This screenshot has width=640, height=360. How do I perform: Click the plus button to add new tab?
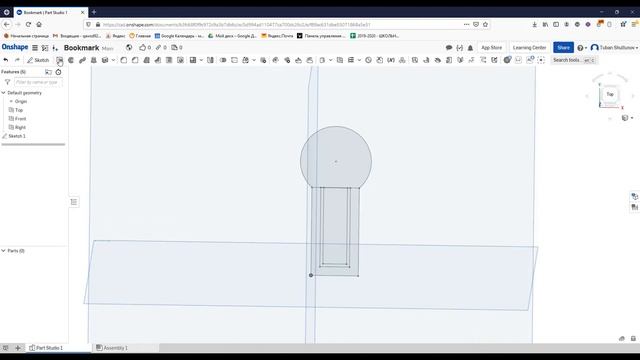tap(18, 348)
